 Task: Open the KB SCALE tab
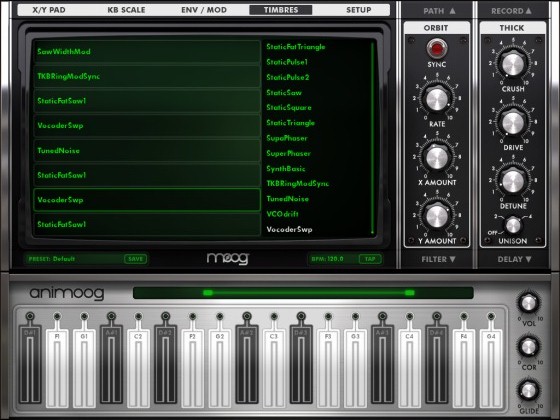[126, 10]
